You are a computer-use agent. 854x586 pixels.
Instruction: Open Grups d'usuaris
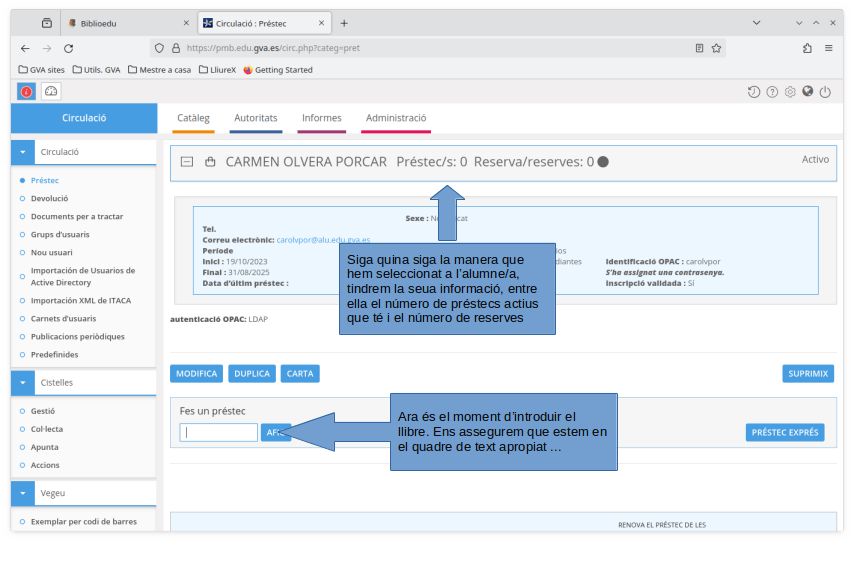click(60, 234)
